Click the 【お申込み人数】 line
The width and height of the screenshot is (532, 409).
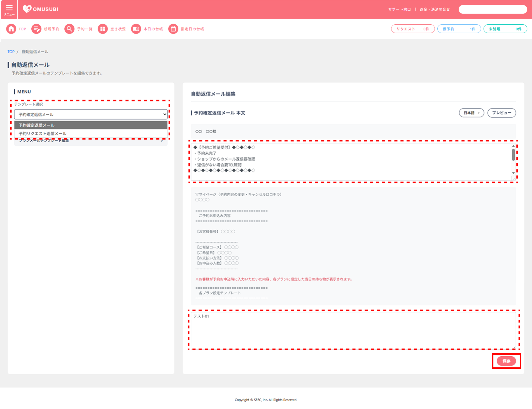tap(217, 263)
